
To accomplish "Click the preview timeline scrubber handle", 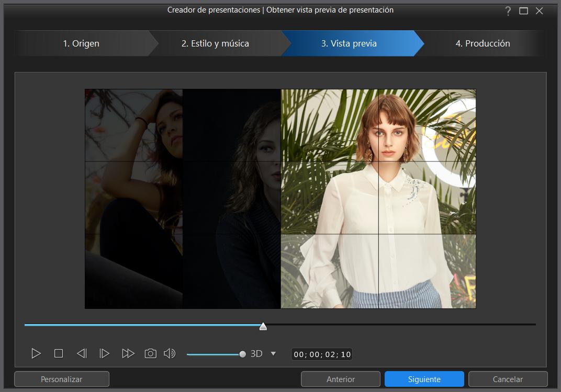I will click(263, 327).
